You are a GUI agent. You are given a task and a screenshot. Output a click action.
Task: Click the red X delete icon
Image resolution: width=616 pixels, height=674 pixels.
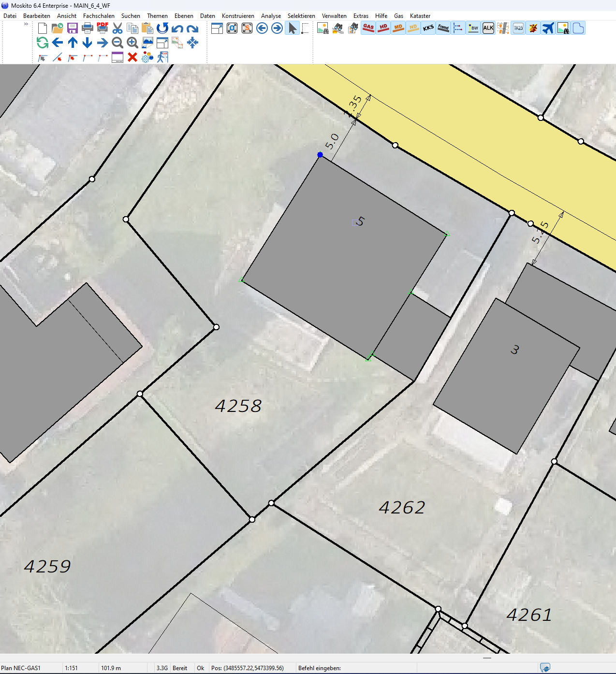132,58
